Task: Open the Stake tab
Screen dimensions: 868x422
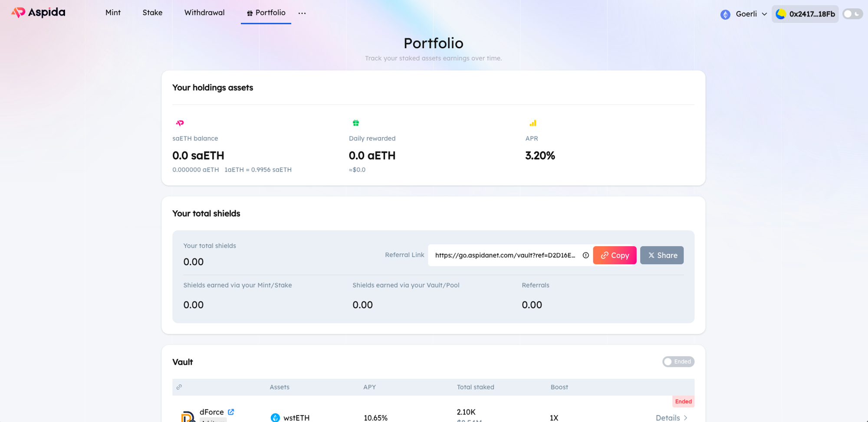Action: 152,13
